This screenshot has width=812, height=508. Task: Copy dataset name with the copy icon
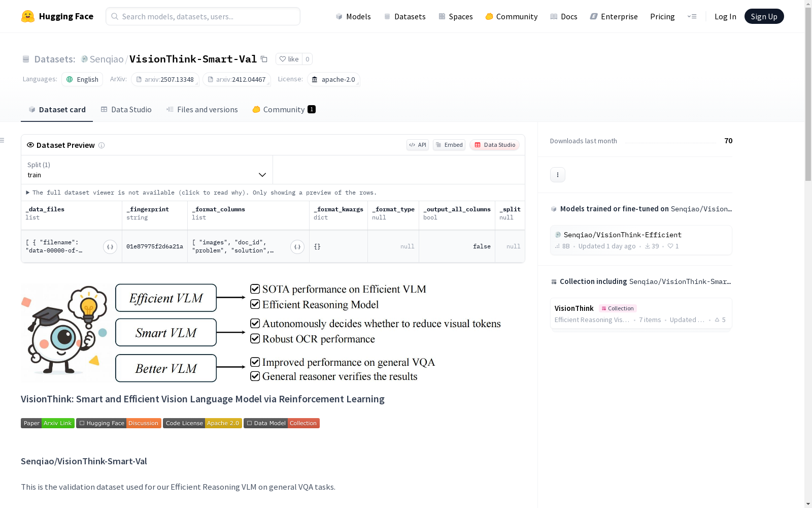pyautogui.click(x=264, y=59)
